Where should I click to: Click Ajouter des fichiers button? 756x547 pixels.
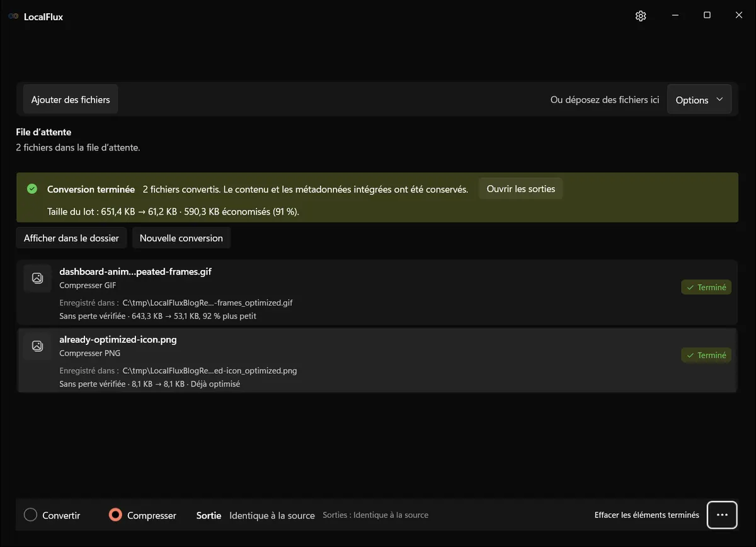(71, 99)
